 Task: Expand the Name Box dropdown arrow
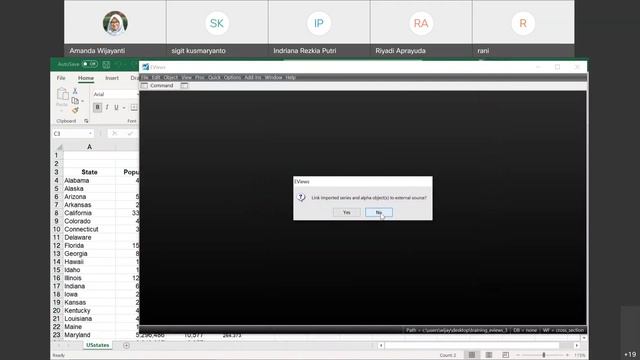click(x=90, y=133)
